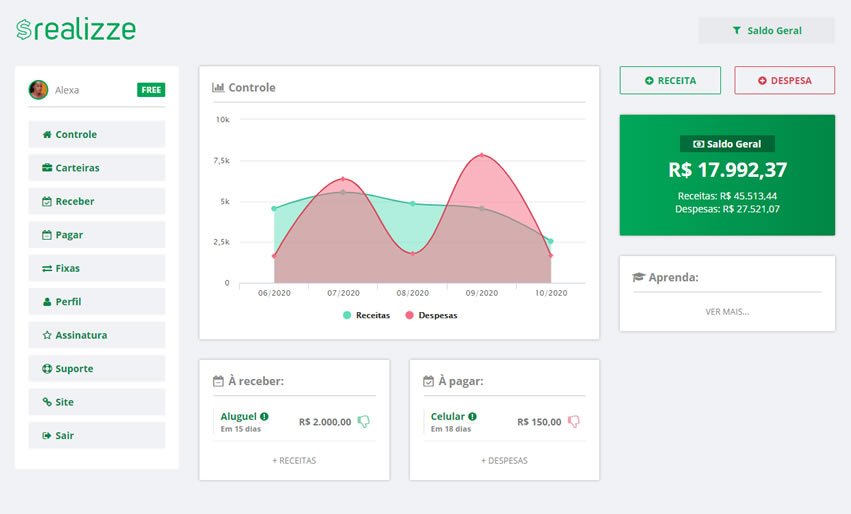The width and height of the screenshot is (851, 514).
Task: Open the Controle menu item
Action: 96,135
